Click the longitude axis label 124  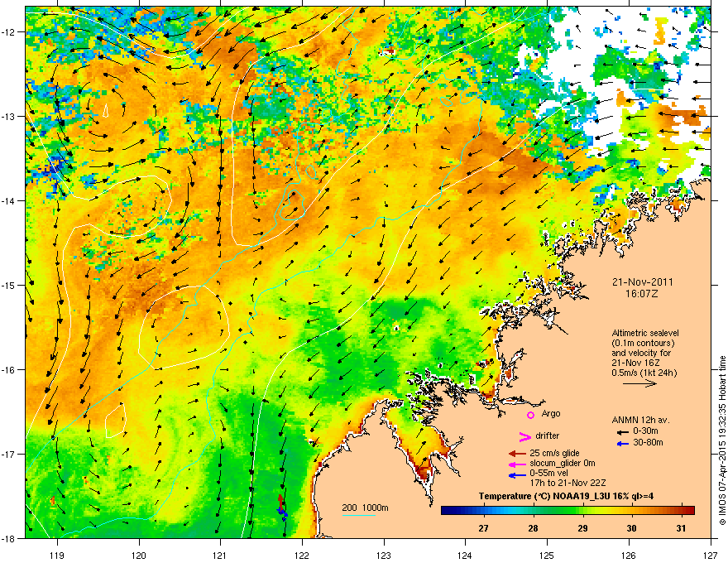pos(465,556)
